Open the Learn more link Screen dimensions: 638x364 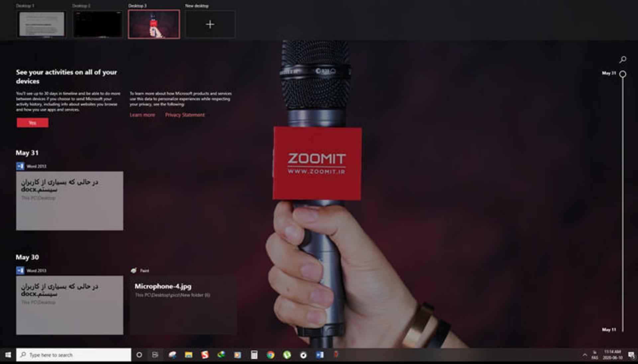point(142,115)
